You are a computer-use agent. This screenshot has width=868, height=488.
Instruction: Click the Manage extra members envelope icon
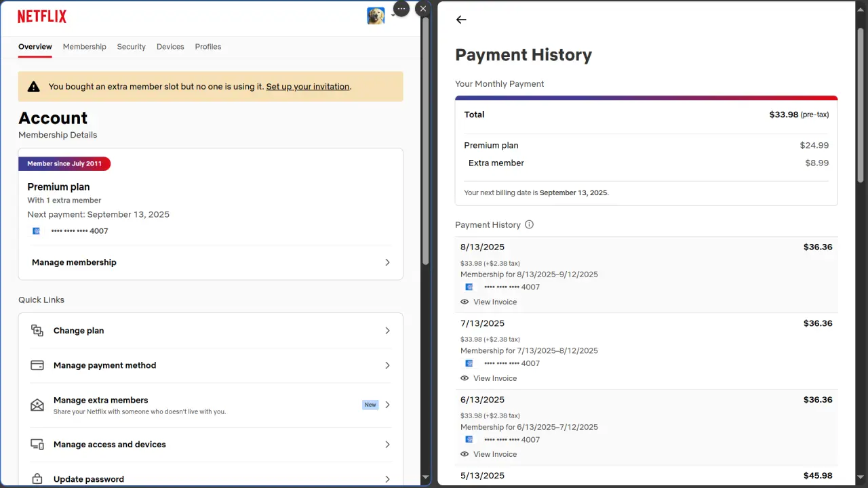coord(37,405)
